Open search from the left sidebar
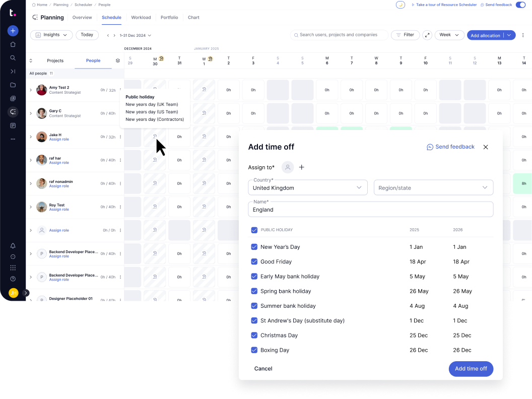Screen dimensions: 532x399 pyautogui.click(x=13, y=58)
